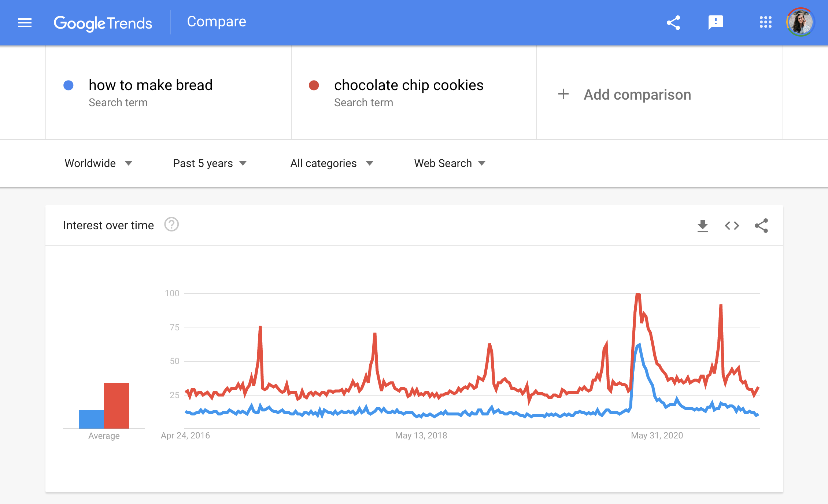This screenshot has width=828, height=504.
Task: Show help for Interest over time
Action: [x=171, y=225]
